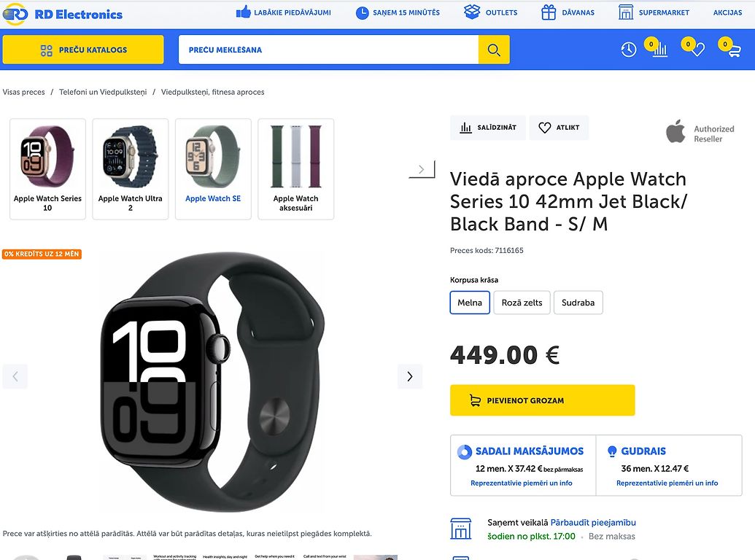
Task: Open Dāvanas gift menu item
Action: tap(568, 12)
